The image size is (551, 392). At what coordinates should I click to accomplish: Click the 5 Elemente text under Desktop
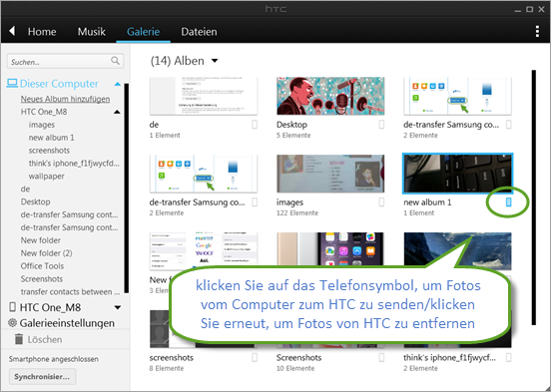[x=293, y=136]
